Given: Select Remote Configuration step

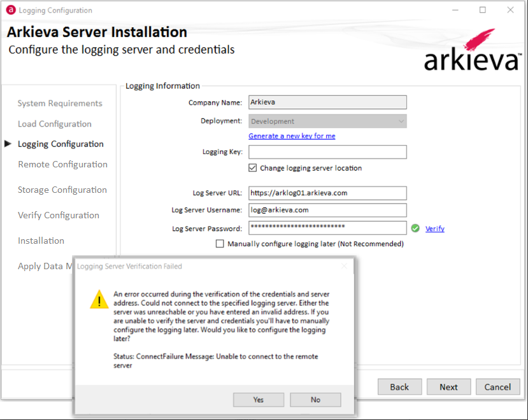Looking at the screenshot, I should click(62, 164).
